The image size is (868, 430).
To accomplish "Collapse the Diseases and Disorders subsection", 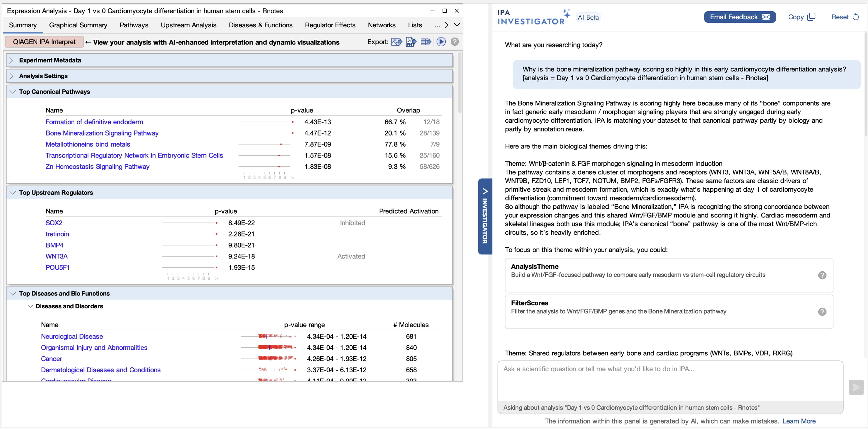I will [30, 306].
